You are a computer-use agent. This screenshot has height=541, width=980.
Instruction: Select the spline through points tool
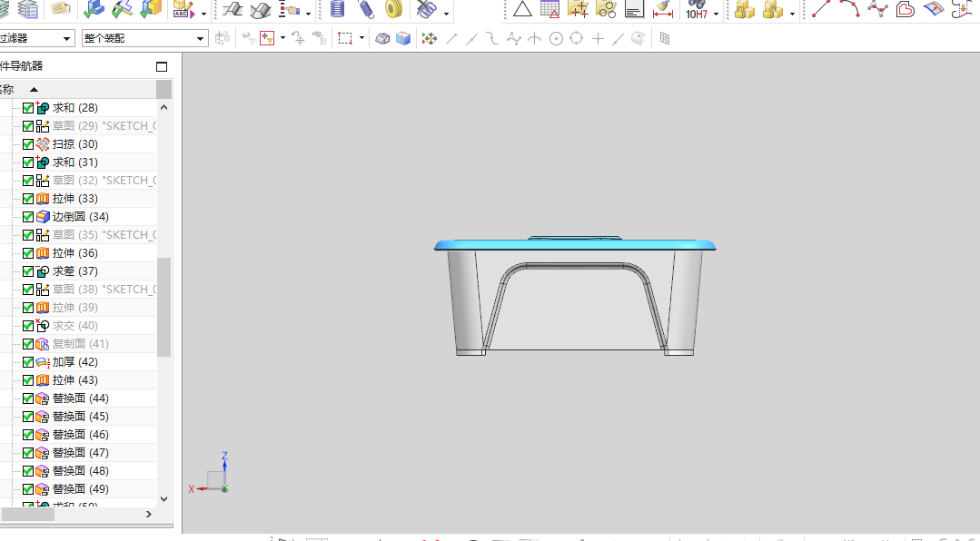point(877,9)
